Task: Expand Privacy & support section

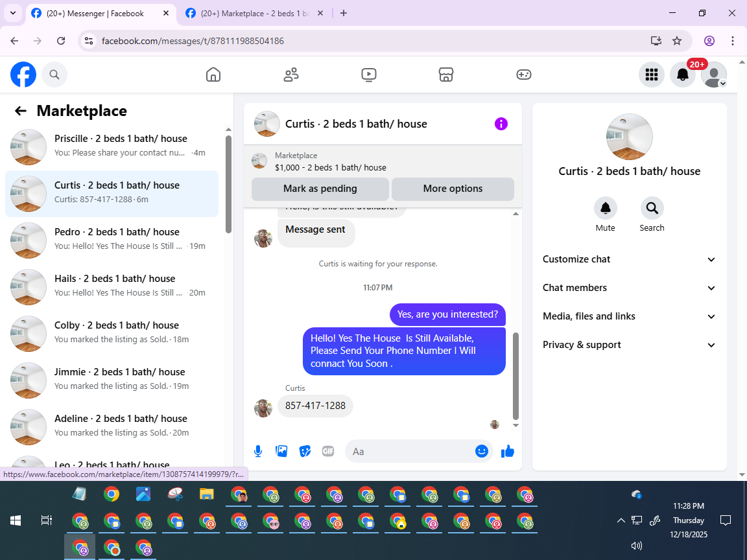Action: coord(630,345)
